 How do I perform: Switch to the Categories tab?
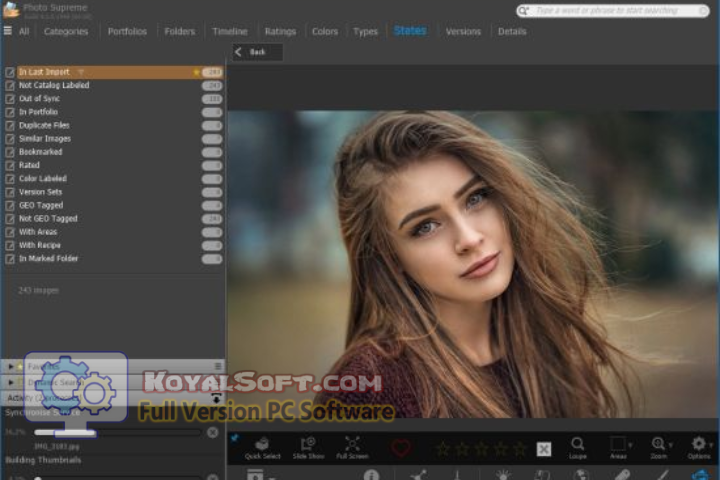click(66, 31)
